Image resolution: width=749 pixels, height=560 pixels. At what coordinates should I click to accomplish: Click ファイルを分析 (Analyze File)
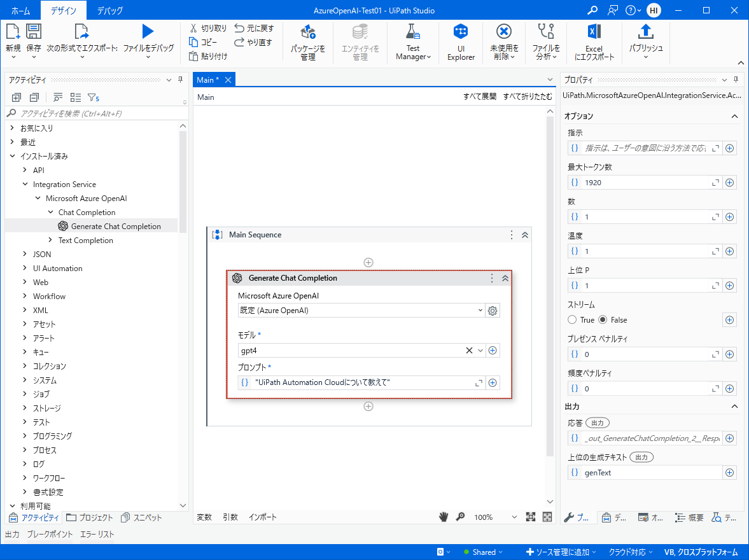(546, 43)
